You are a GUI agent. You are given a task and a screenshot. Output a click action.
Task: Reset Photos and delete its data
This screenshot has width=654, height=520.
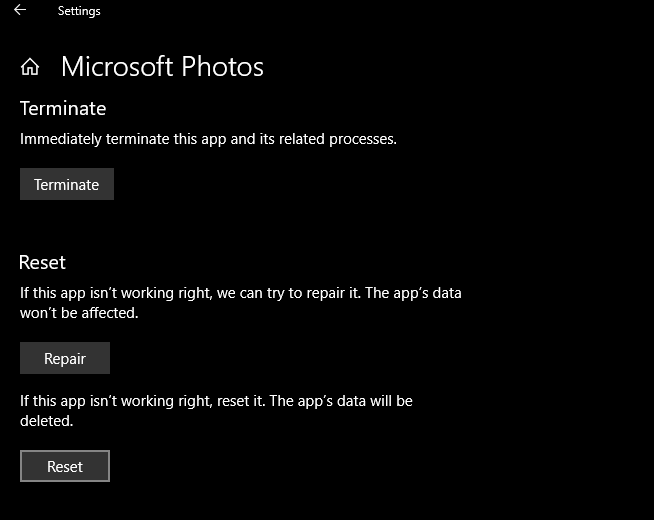65,466
